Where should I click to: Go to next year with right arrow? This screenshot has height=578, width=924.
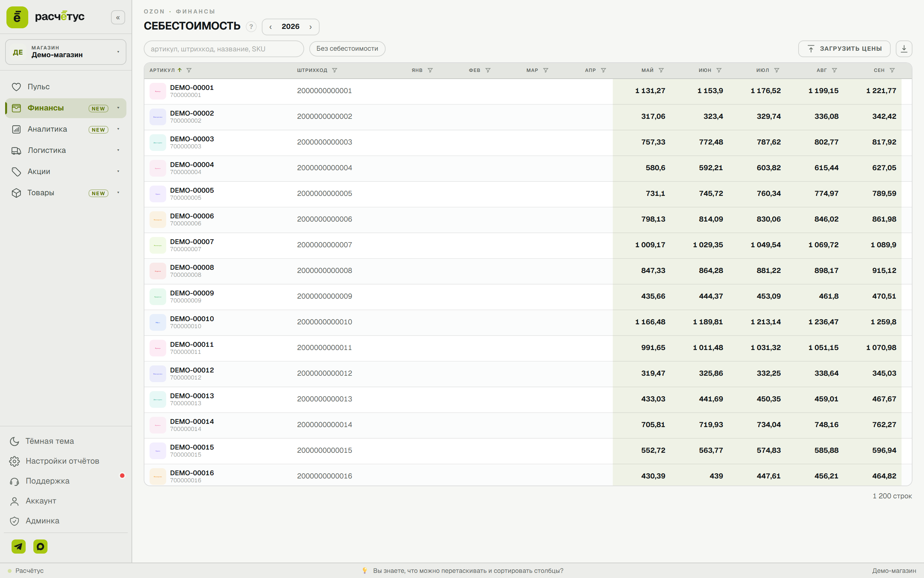(x=311, y=27)
